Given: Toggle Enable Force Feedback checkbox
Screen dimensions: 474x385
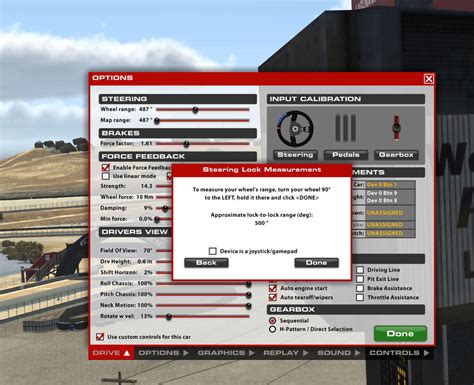Looking at the screenshot, I should pos(106,167).
